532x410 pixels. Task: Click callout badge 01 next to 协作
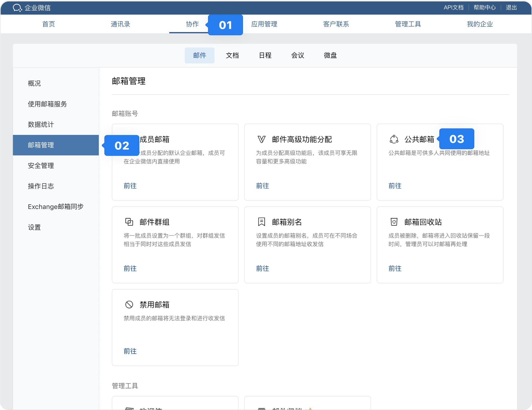(x=225, y=25)
